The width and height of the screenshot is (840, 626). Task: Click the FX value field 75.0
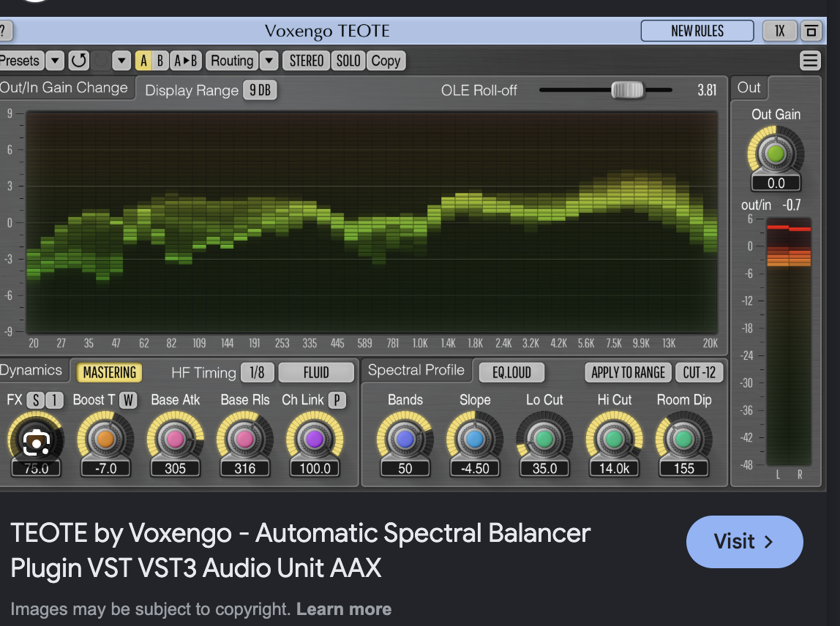click(36, 469)
